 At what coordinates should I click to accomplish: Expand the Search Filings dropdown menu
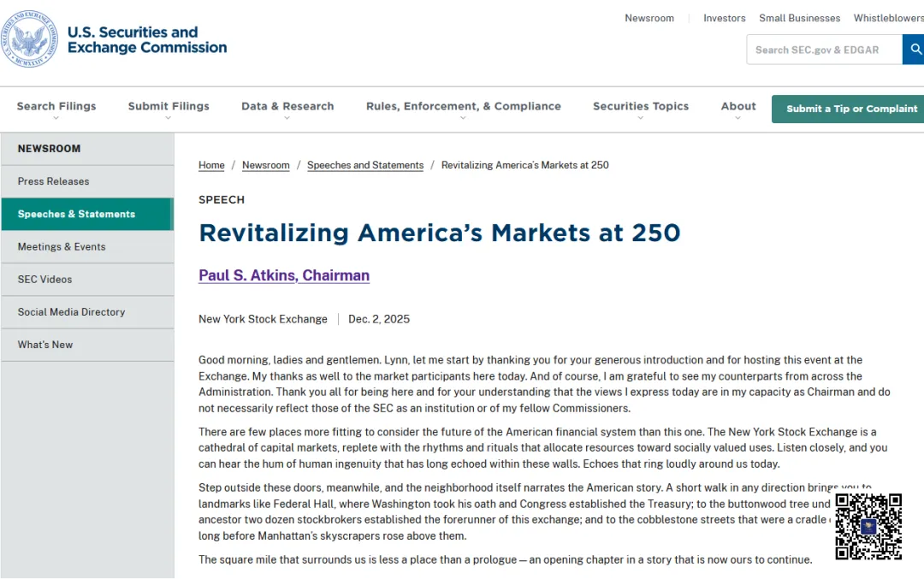coord(56,107)
